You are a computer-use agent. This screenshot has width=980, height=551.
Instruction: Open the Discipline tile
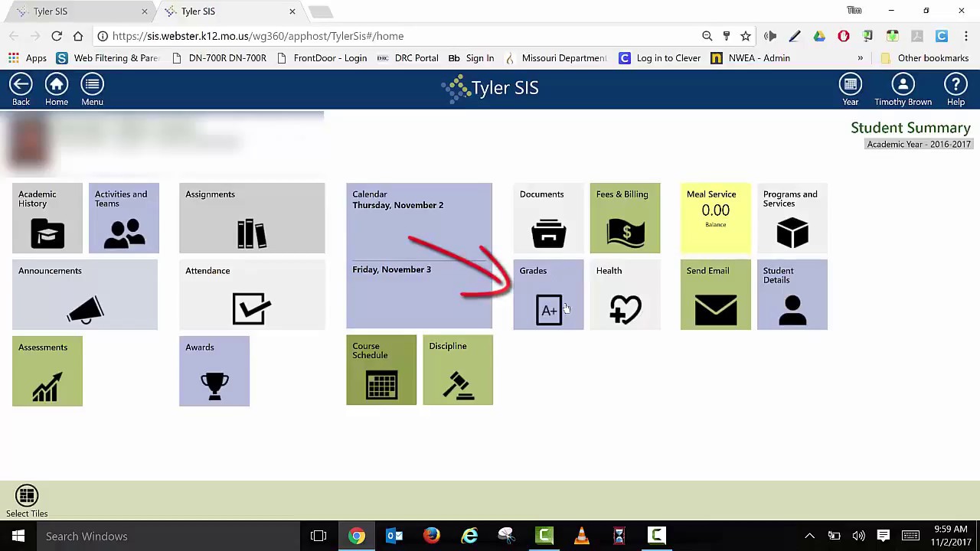pos(458,370)
